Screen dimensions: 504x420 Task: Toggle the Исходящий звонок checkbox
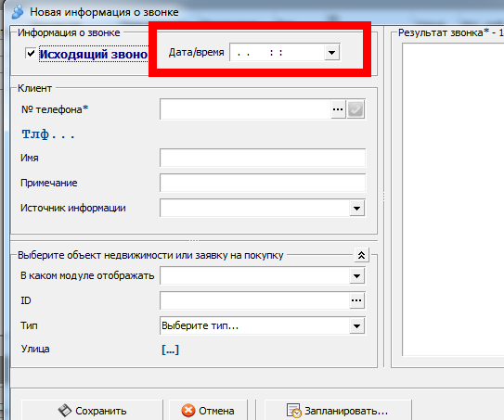click(x=31, y=53)
